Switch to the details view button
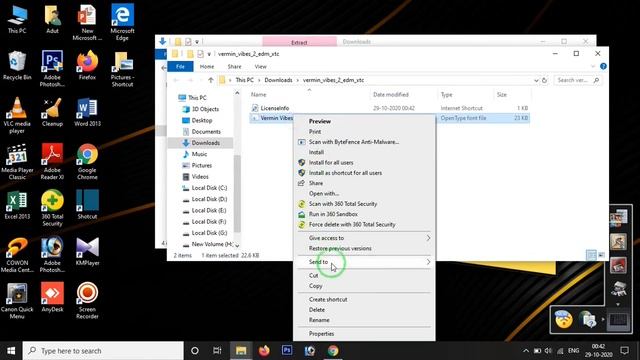This screenshot has width=640, height=360. [x=591, y=255]
